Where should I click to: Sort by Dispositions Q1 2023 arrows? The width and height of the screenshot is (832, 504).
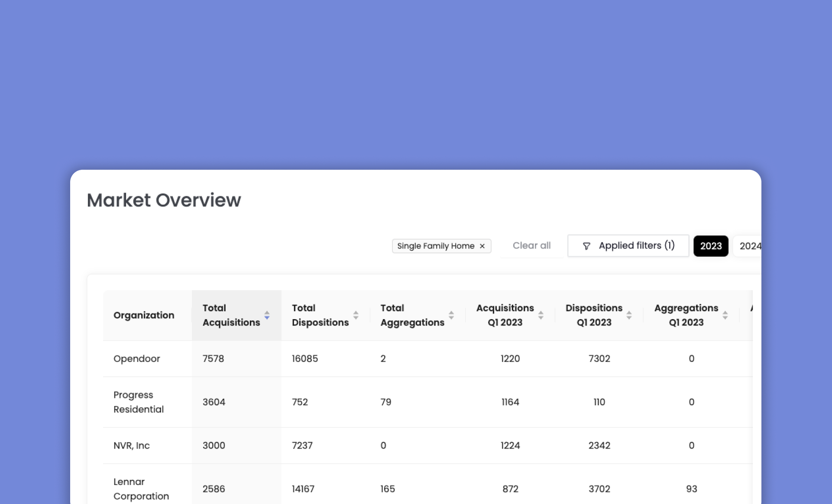pos(629,315)
